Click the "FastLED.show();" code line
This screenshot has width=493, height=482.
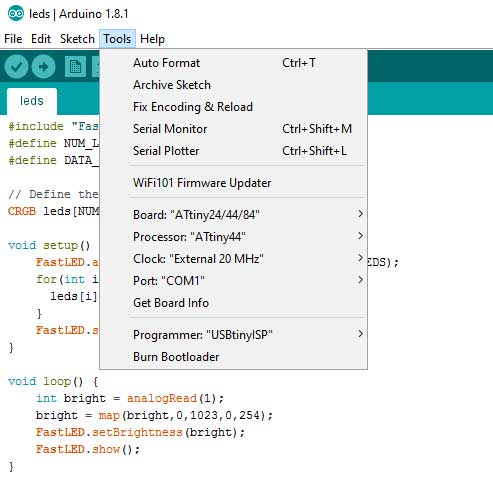pyautogui.click(x=88, y=449)
